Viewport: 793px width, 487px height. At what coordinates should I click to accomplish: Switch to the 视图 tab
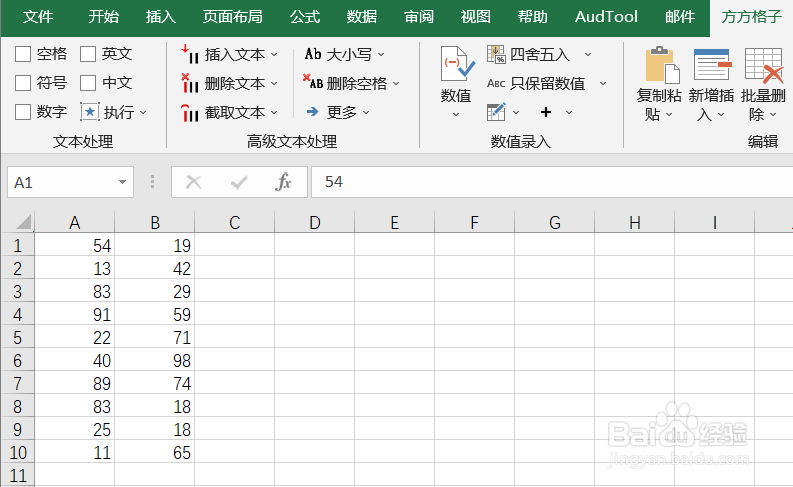(475, 17)
